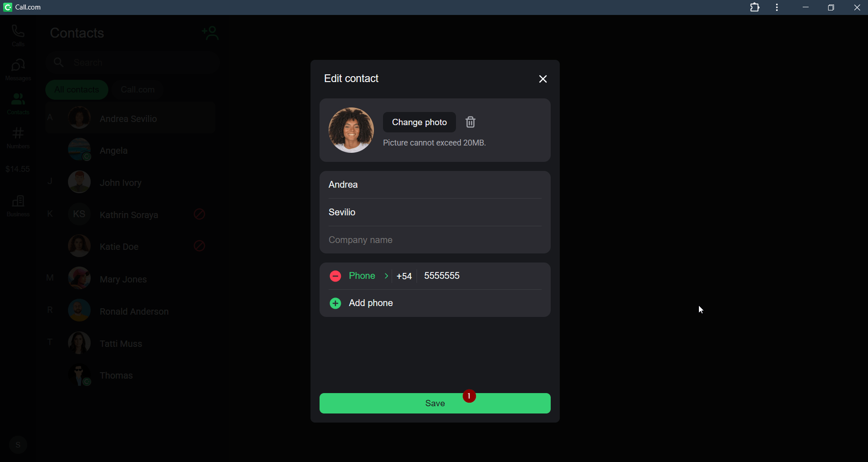Open the +54 country code selector
868x462 pixels.
404,277
